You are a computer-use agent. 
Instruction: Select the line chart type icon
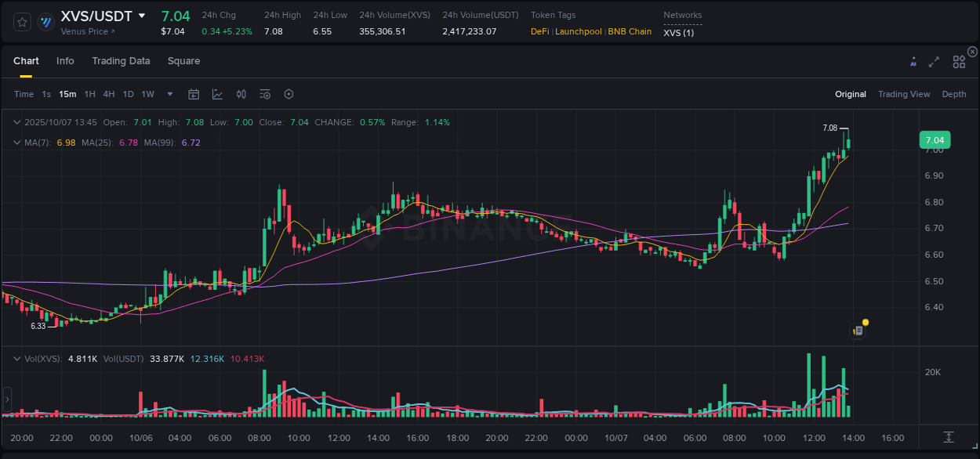[x=217, y=94]
